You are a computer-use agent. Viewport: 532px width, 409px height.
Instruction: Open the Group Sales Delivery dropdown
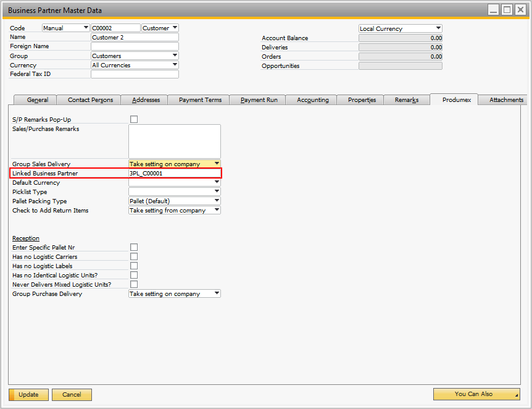point(217,163)
